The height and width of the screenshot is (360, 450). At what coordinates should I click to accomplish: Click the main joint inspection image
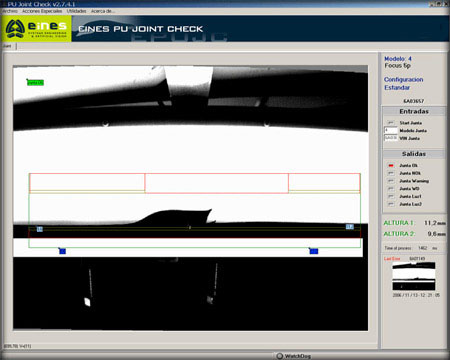[x=190, y=198]
